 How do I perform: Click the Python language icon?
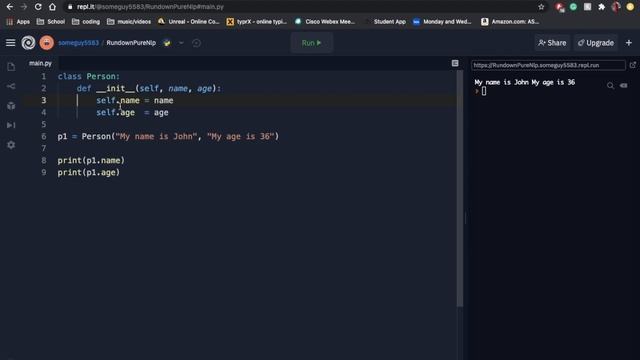point(167,43)
